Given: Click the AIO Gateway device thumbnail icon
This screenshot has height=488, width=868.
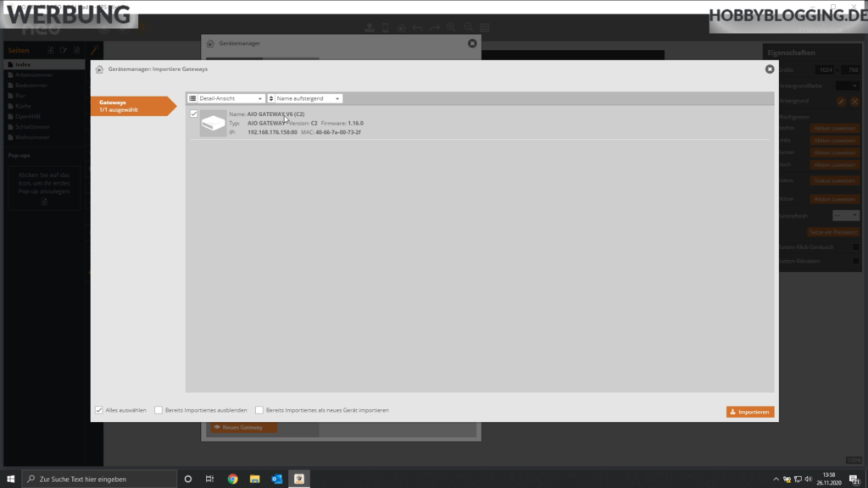Looking at the screenshot, I should (213, 122).
